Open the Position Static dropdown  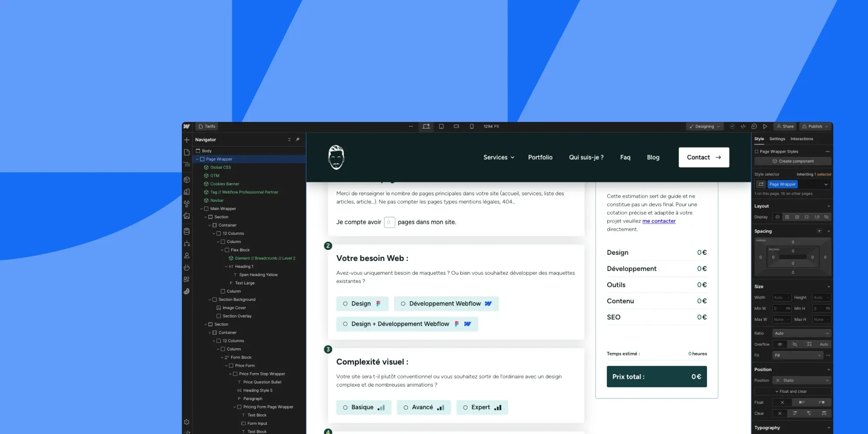[x=801, y=380]
